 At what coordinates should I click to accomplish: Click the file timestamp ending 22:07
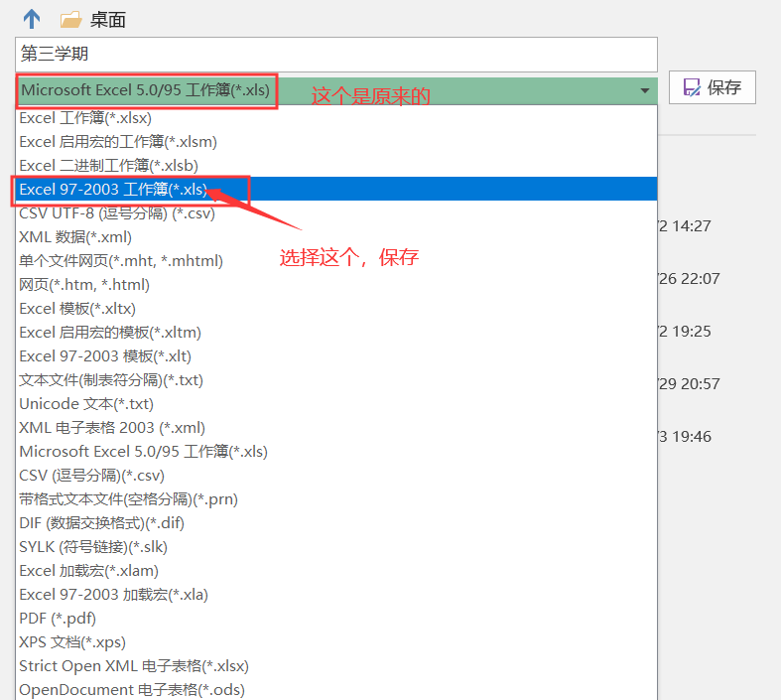(689, 278)
